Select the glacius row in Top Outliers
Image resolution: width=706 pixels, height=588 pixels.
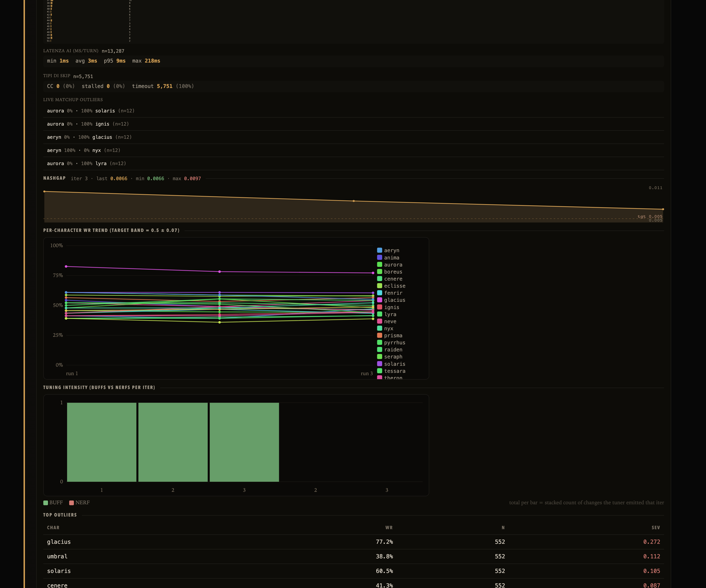tap(354, 542)
